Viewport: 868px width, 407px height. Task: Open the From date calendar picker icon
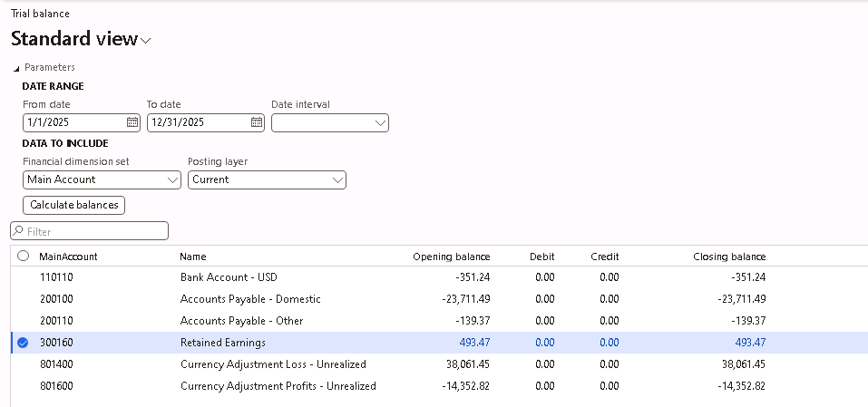132,122
